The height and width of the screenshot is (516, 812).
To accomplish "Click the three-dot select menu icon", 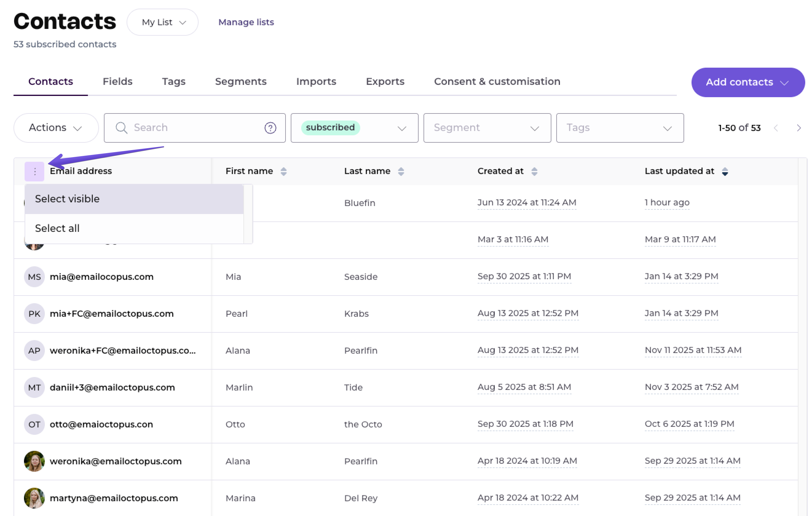I will point(34,172).
